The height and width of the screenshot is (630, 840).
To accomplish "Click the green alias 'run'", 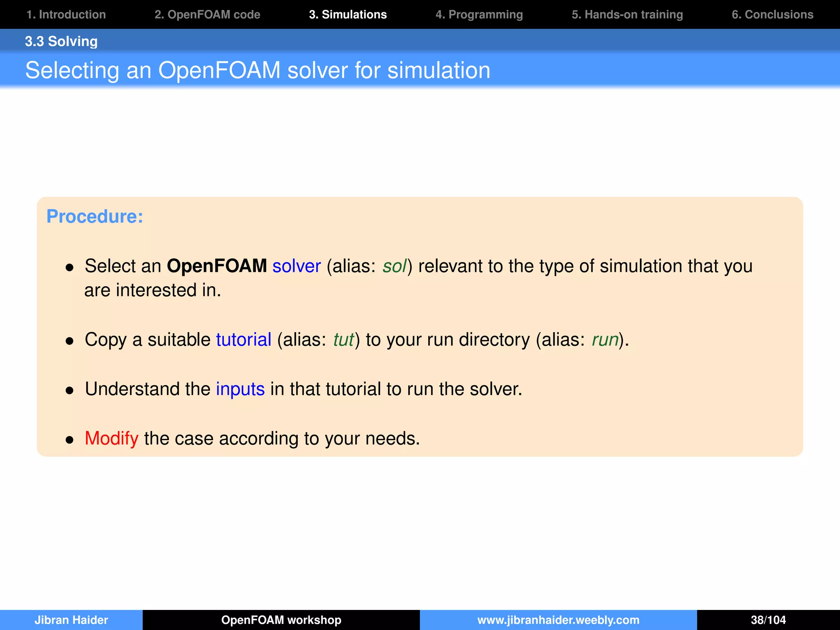I will pos(605,340).
